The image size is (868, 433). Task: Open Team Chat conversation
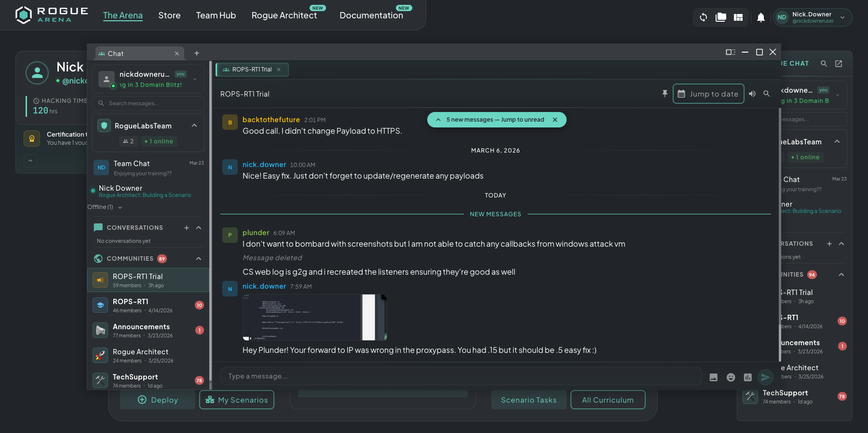pos(148,168)
